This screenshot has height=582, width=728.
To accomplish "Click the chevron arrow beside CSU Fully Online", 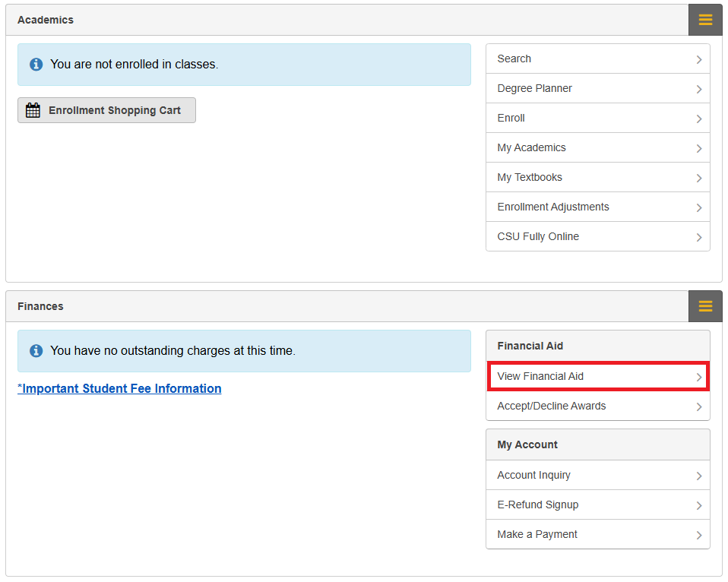I will pyautogui.click(x=698, y=237).
